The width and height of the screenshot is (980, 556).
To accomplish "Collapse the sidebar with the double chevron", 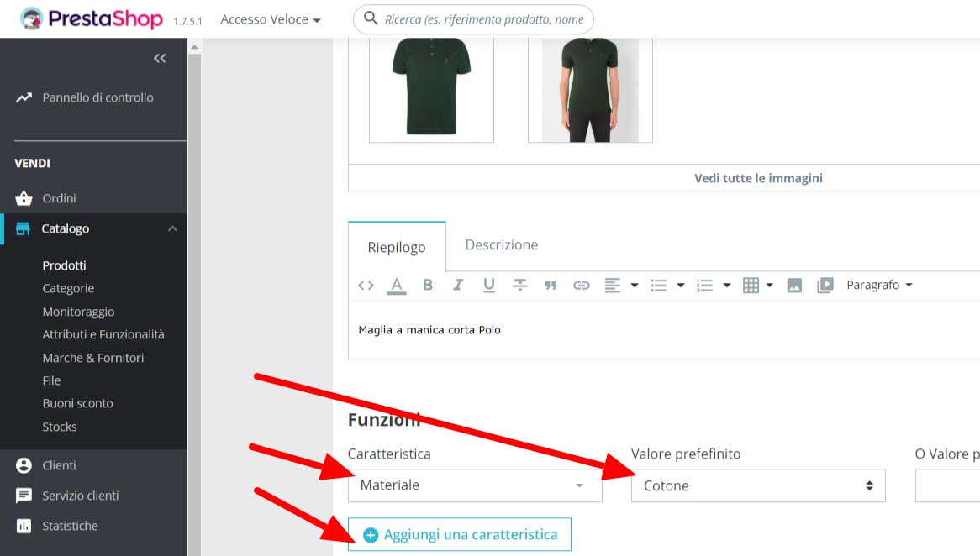I will (160, 58).
